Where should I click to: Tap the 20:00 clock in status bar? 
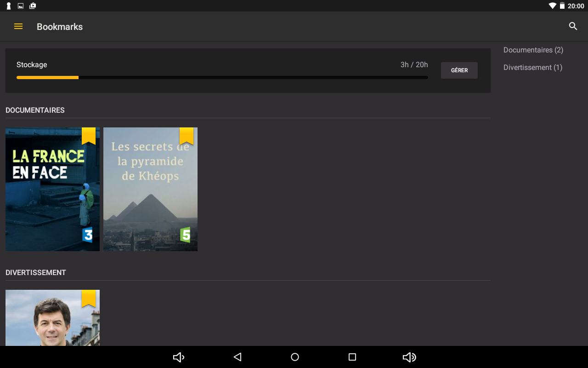point(576,6)
